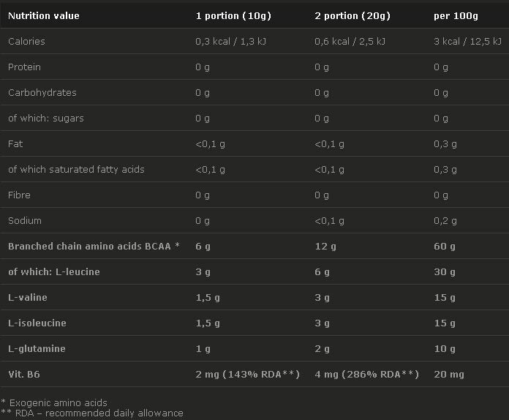This screenshot has height=420, width=509.
Task: Select "of which saturated fatty acids" label
Action: click(76, 169)
